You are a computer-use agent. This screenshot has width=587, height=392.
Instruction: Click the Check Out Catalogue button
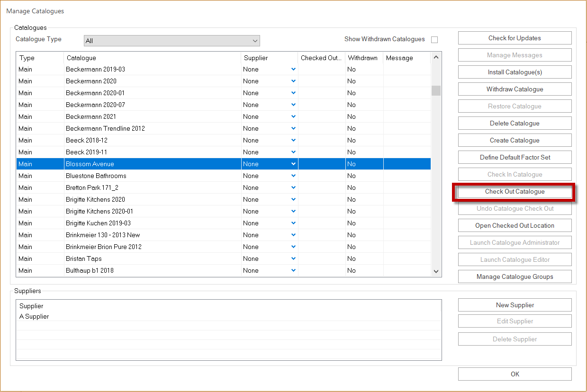pos(515,192)
